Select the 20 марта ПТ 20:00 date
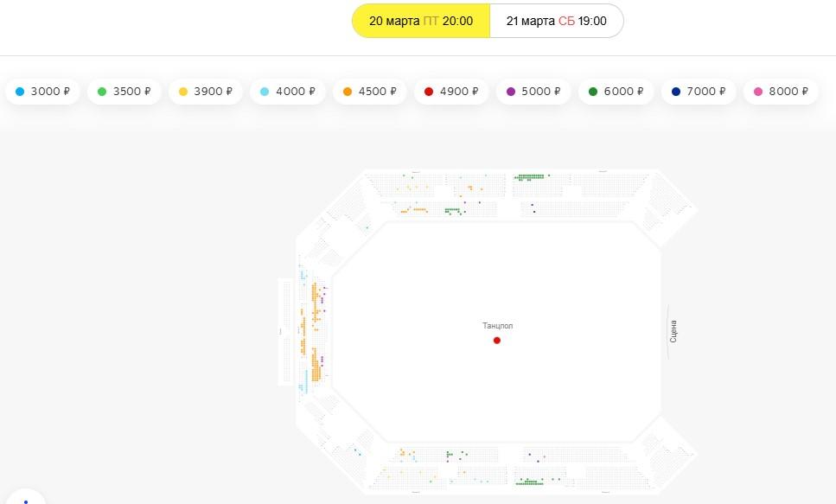Viewport: 836px width, 504px height. 421,21
